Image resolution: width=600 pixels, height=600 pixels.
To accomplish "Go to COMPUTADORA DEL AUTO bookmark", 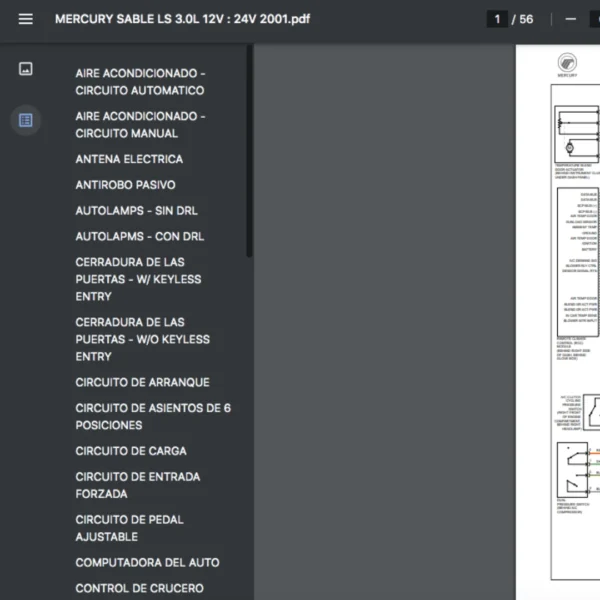I will point(147,562).
